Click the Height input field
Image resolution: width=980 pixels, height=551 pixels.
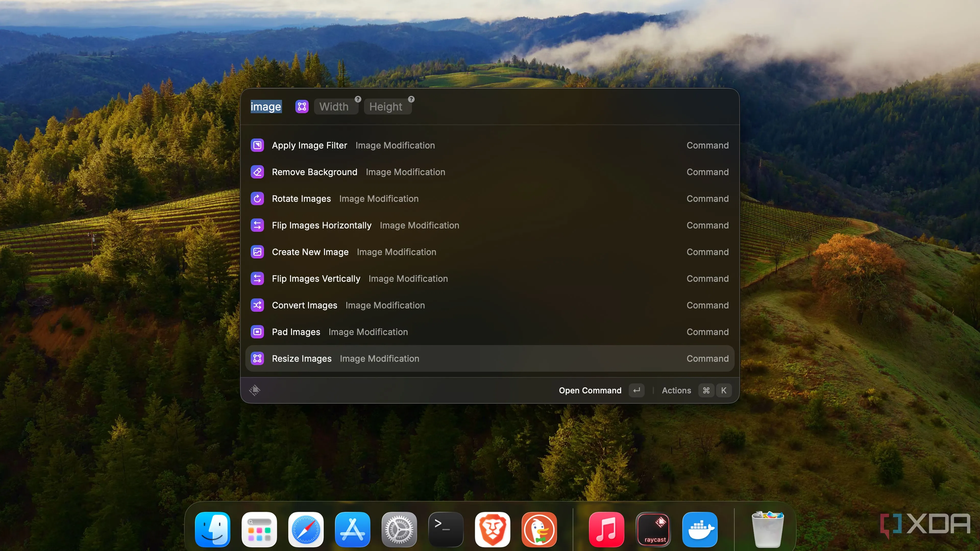coord(385,107)
